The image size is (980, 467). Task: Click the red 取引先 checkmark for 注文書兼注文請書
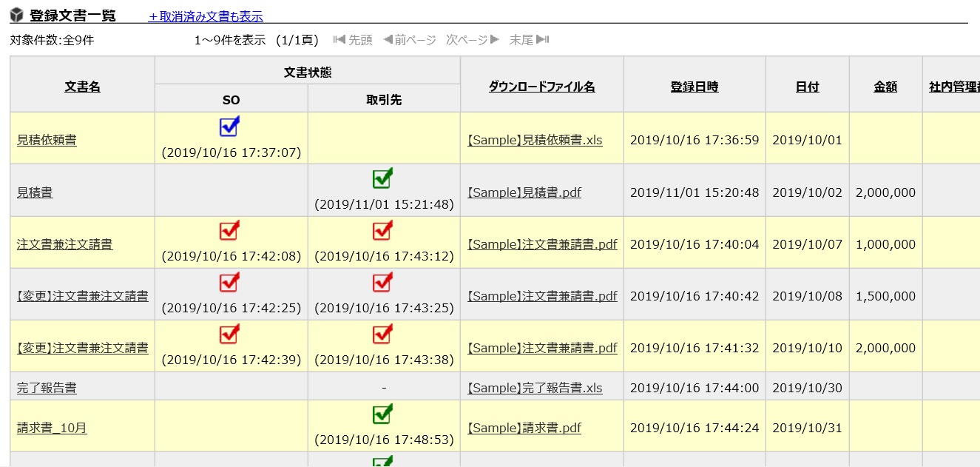coord(382,231)
